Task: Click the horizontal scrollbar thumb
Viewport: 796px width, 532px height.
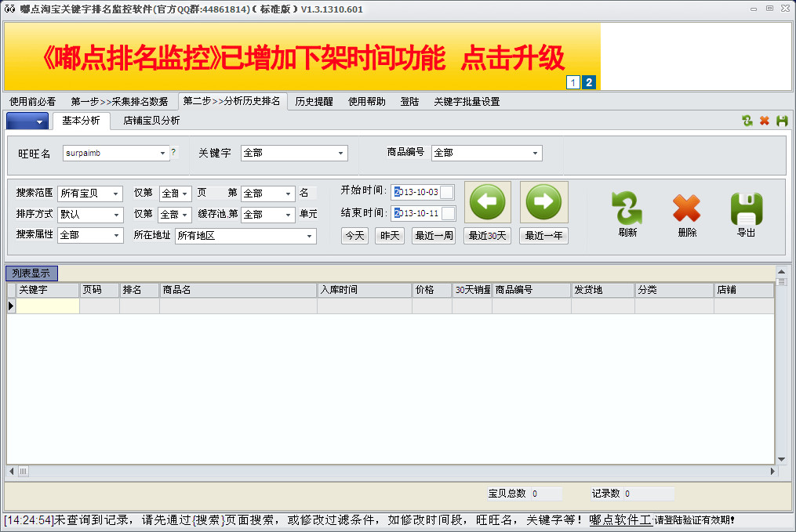Action: 24,471
